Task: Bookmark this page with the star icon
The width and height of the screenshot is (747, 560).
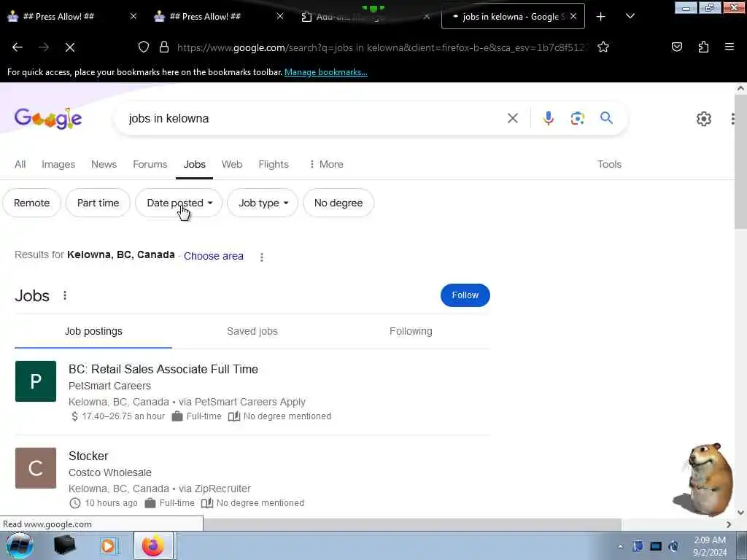Action: click(603, 47)
